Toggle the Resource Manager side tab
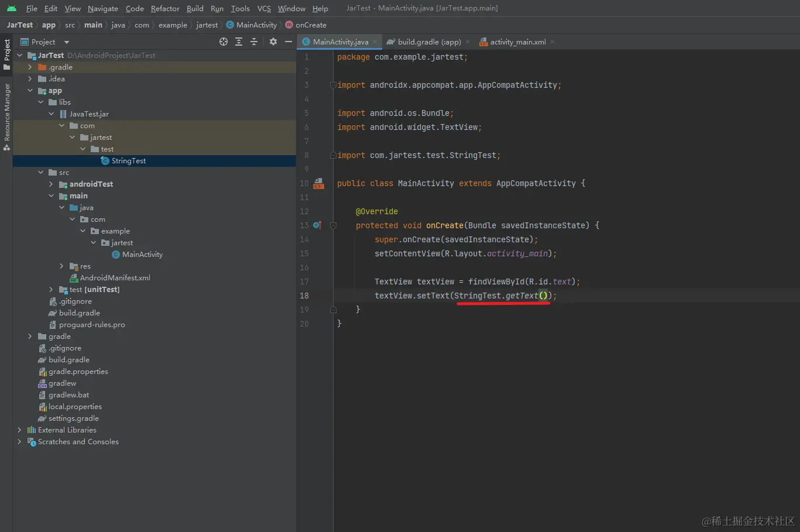 [x=6, y=116]
